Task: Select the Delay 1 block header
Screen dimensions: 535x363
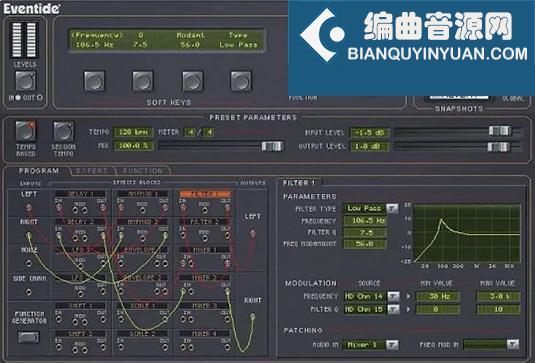Action: 81,194
